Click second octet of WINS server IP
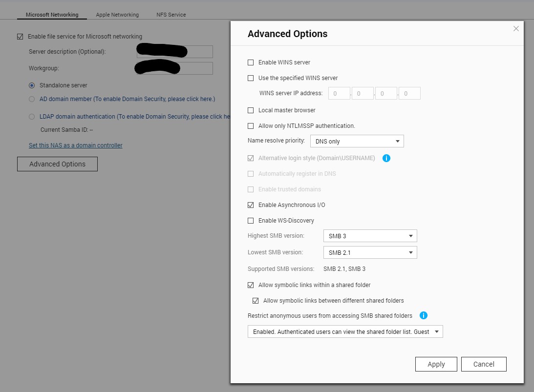 click(x=363, y=93)
